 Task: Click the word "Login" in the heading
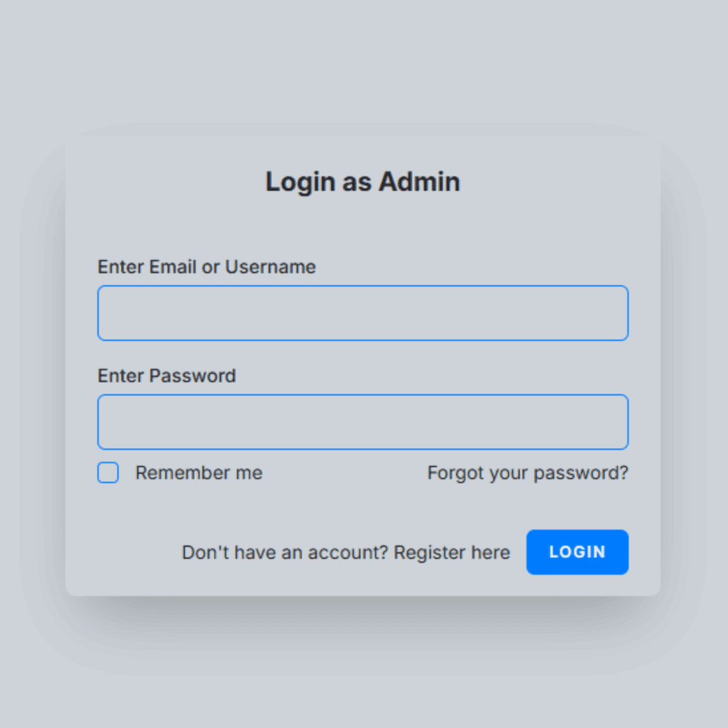[299, 181]
